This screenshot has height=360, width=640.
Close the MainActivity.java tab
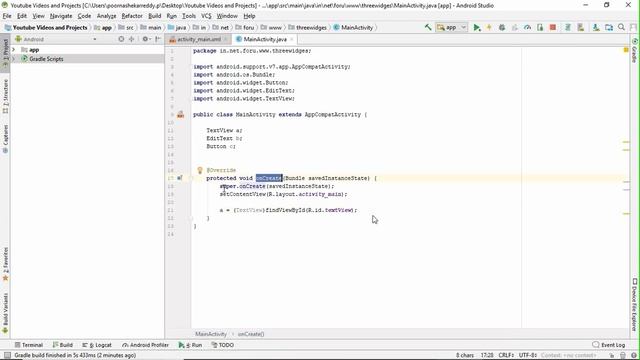pyautogui.click(x=291, y=39)
